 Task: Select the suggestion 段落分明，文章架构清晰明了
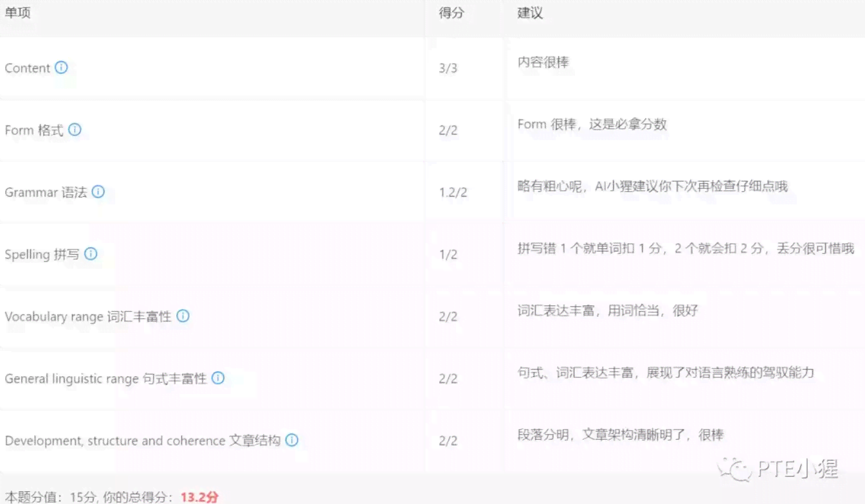click(621, 435)
